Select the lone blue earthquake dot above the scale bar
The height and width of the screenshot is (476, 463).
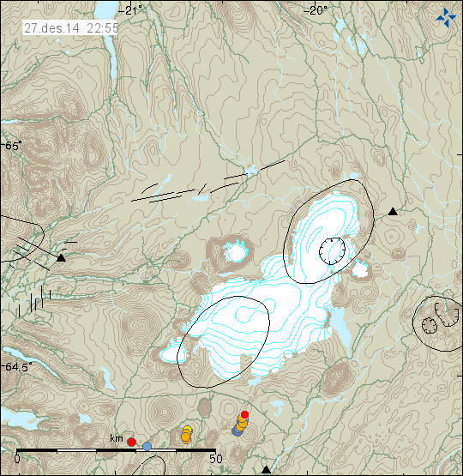click(147, 446)
